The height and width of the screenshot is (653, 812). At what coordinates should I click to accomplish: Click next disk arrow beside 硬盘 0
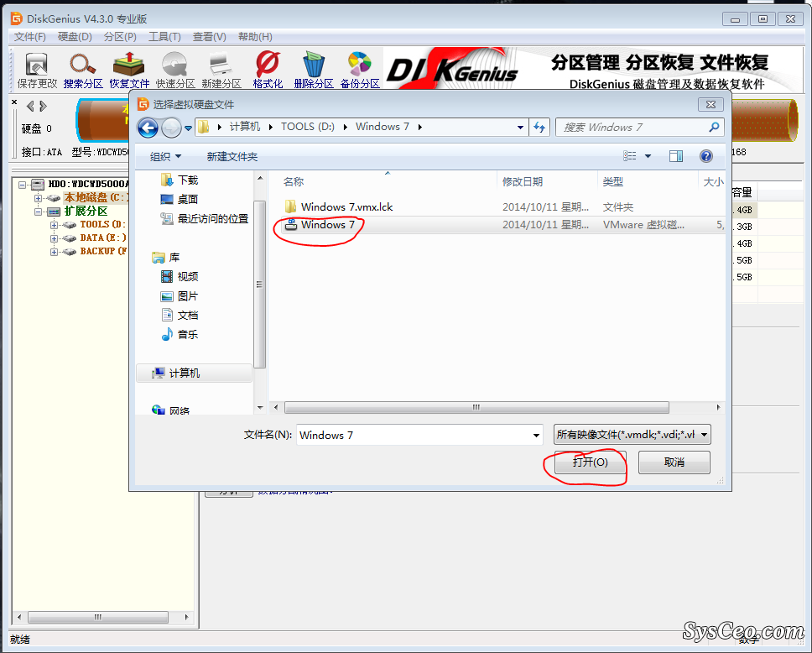click(44, 107)
